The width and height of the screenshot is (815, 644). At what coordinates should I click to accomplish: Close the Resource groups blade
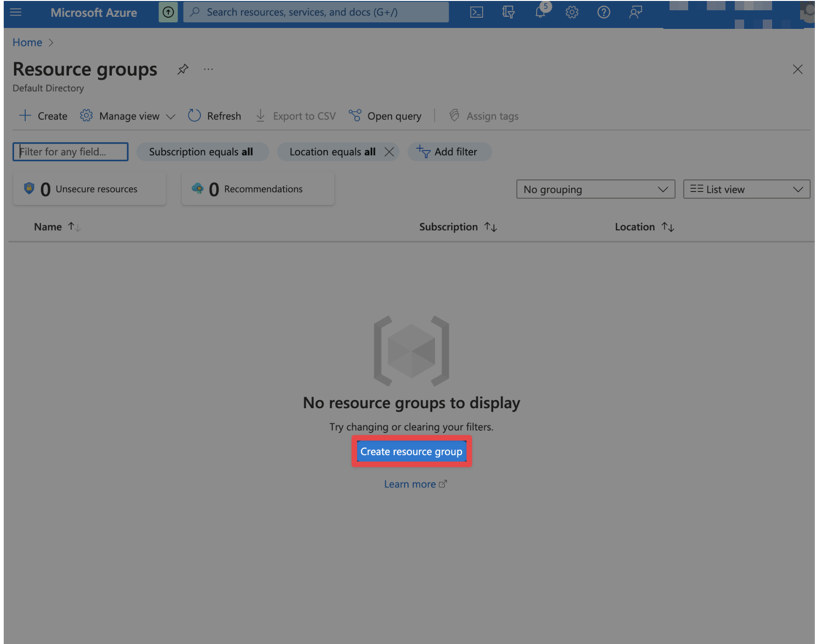[x=798, y=69]
